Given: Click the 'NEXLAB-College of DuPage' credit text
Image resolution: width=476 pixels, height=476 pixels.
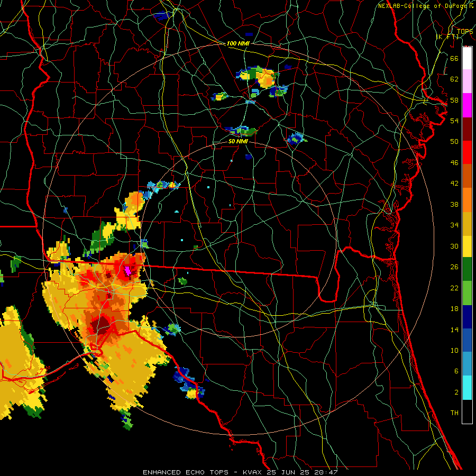Looking at the screenshot, I should point(423,6).
